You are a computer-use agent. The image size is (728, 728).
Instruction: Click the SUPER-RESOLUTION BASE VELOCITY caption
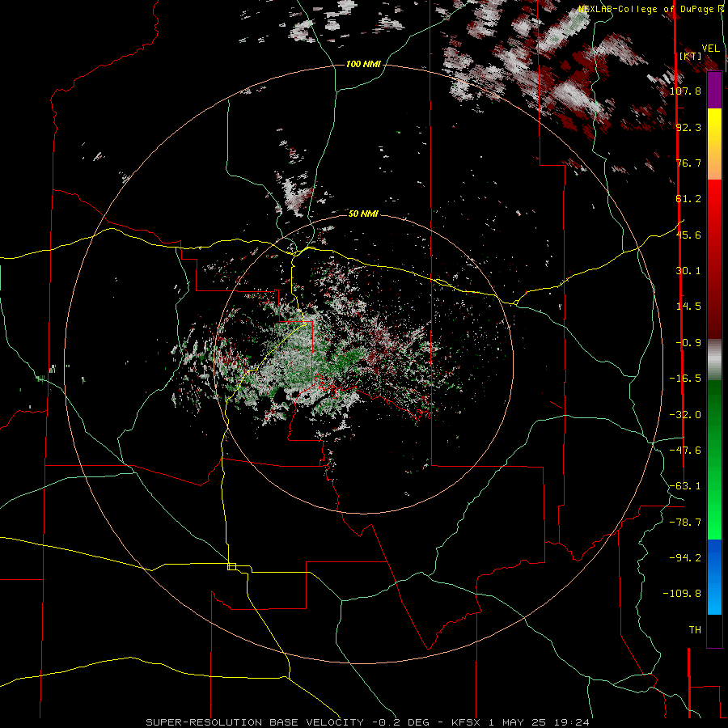(256, 722)
